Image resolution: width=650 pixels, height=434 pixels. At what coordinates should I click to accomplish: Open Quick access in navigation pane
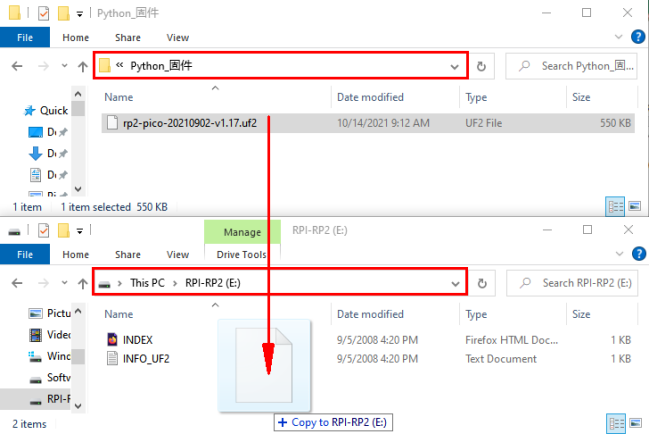point(46,111)
